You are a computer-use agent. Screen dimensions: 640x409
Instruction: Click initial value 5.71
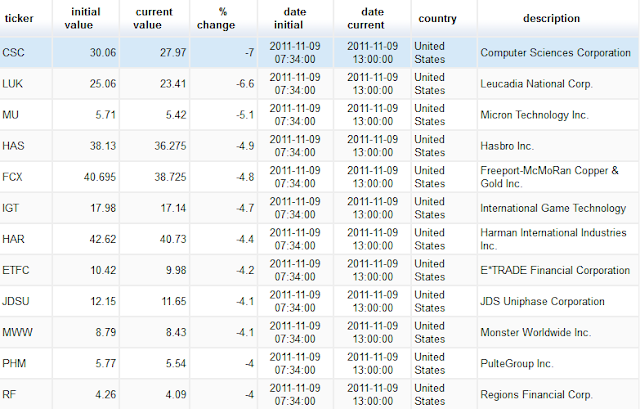[x=106, y=115]
